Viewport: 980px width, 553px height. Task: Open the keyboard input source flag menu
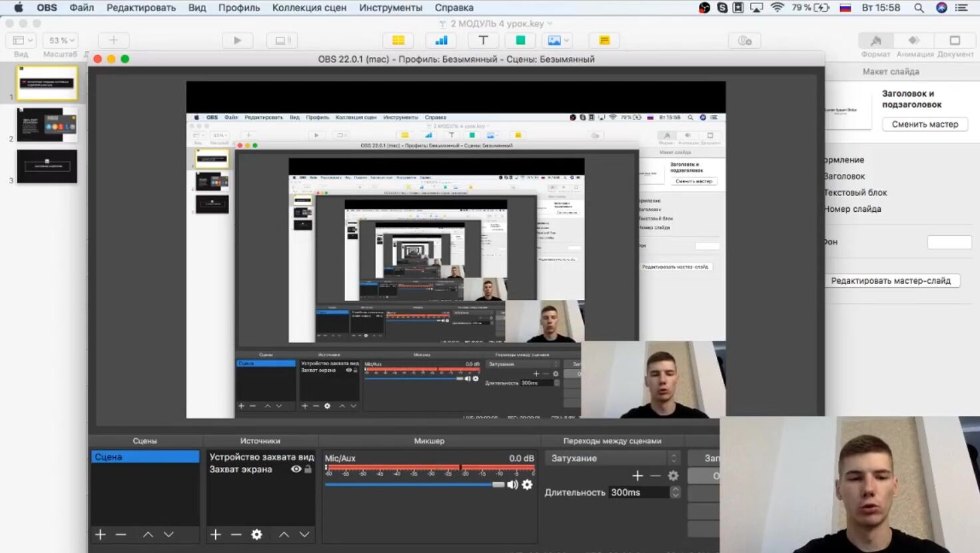(845, 8)
